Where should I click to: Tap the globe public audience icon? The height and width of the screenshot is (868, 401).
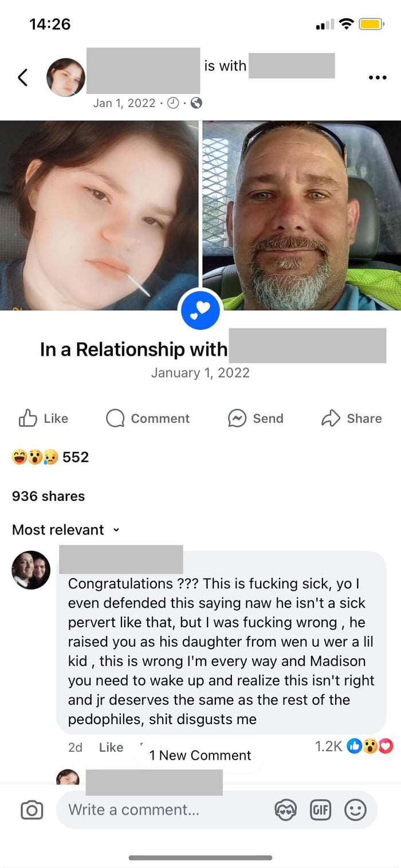(x=196, y=103)
